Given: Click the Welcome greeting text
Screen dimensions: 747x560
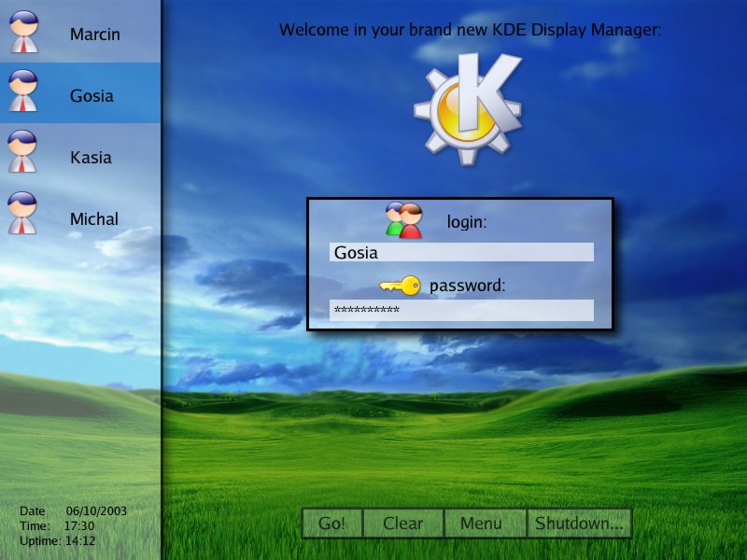Looking at the screenshot, I should (470, 30).
